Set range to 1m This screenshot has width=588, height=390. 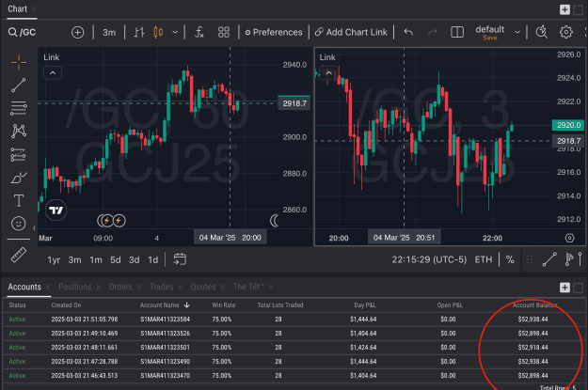point(96,260)
